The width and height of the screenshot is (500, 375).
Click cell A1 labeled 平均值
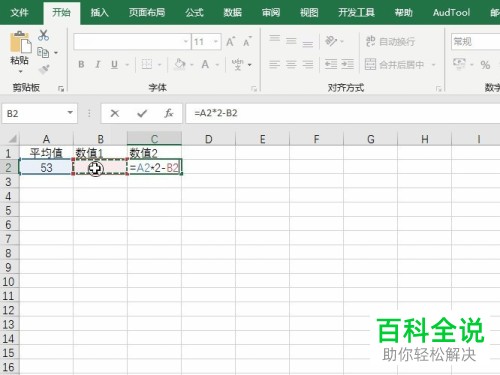pos(46,153)
